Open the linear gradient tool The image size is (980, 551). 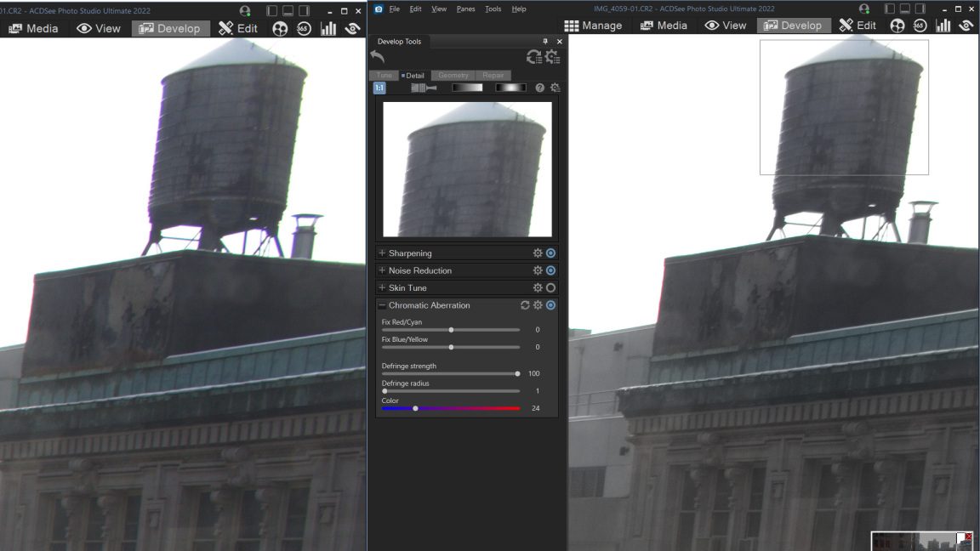coord(467,88)
